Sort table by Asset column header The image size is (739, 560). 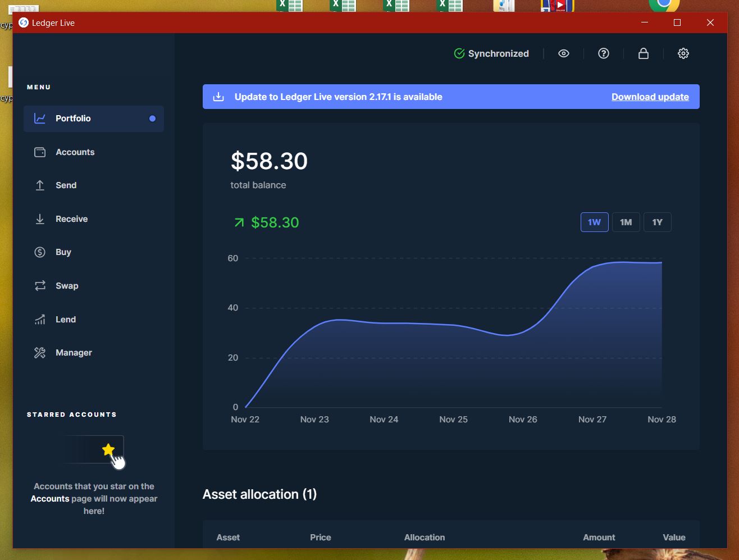(x=228, y=538)
